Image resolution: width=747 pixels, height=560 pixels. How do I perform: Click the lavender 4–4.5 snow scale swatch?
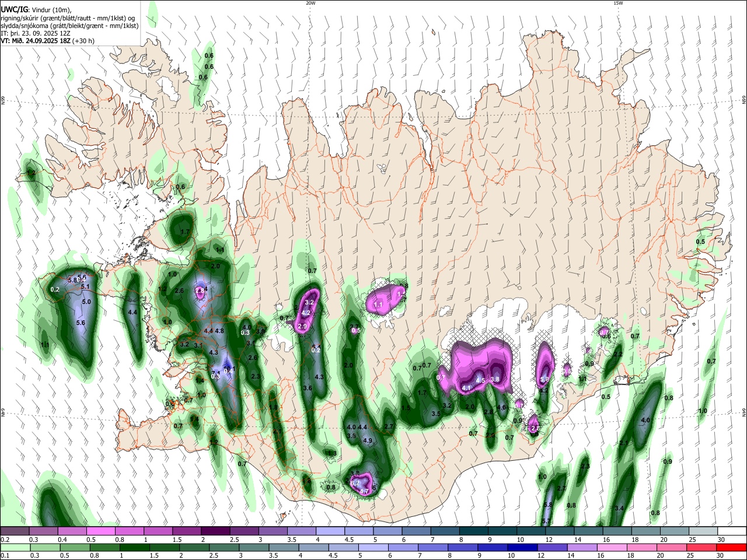point(330,531)
